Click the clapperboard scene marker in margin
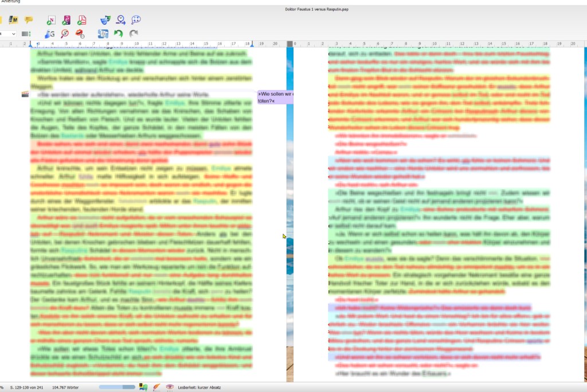This screenshot has width=587, height=392. coord(25,94)
